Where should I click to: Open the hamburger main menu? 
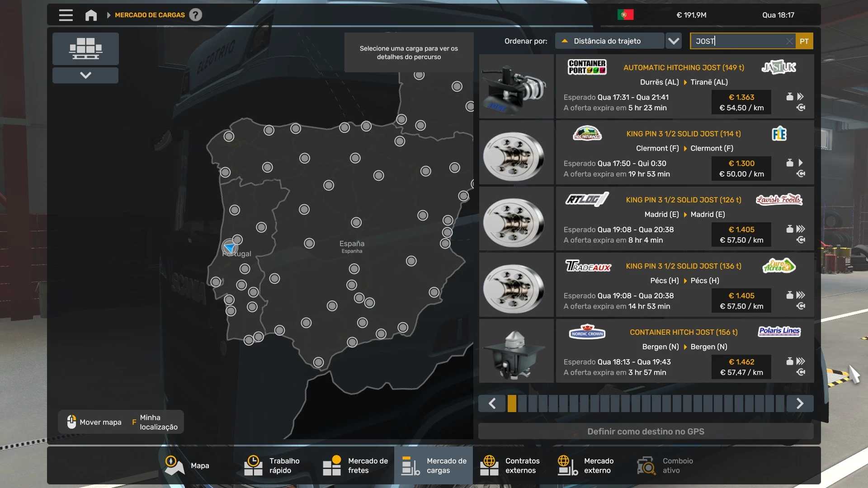tap(66, 15)
